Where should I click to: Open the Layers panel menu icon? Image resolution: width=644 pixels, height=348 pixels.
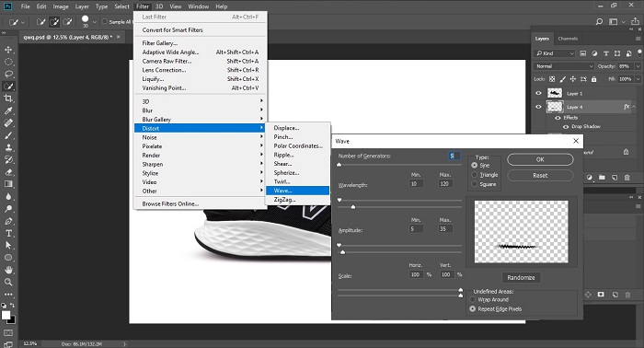638,39
